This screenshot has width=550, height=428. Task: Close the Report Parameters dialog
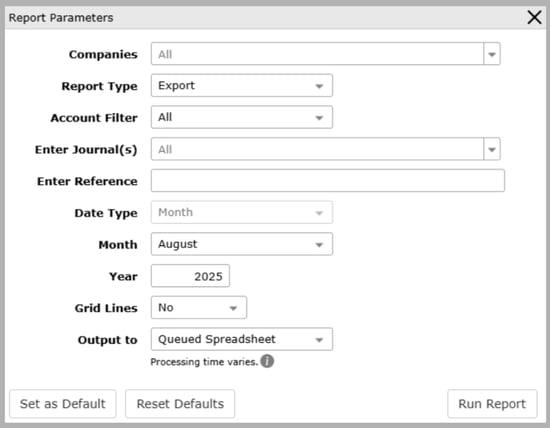(534, 17)
